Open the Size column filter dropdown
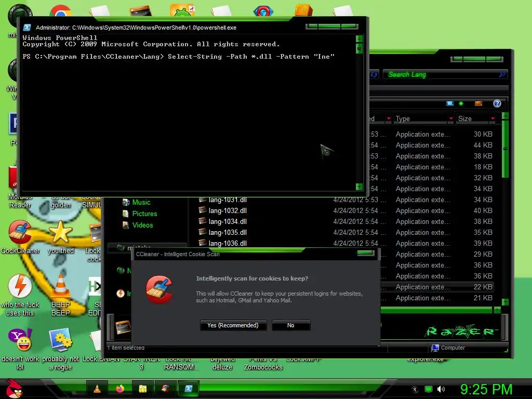This screenshot has height=399, width=532. pos(493,118)
